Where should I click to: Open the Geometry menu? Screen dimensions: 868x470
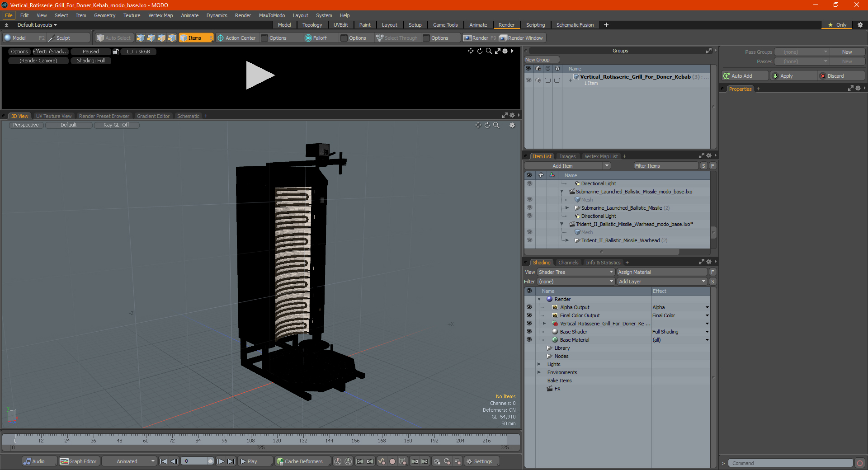tap(104, 15)
